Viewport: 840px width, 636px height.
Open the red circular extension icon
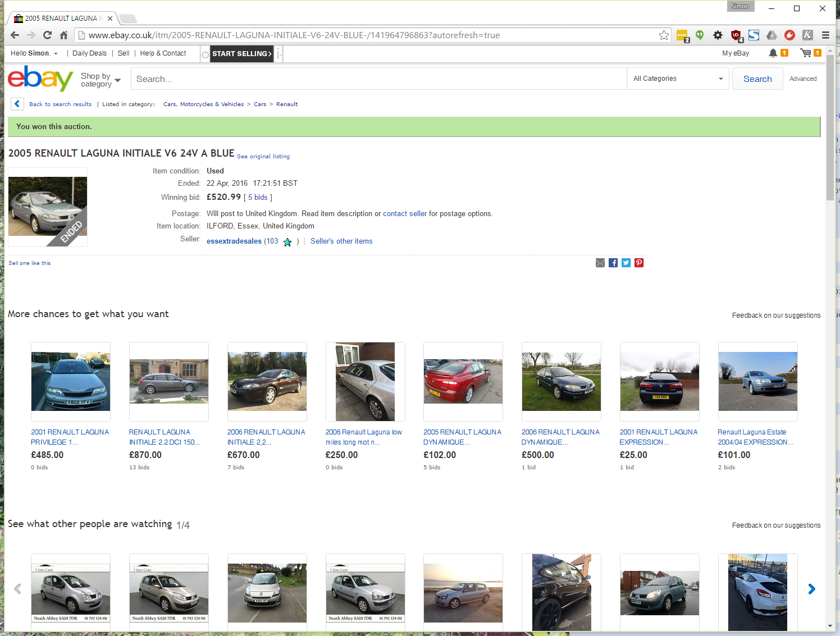tap(789, 35)
